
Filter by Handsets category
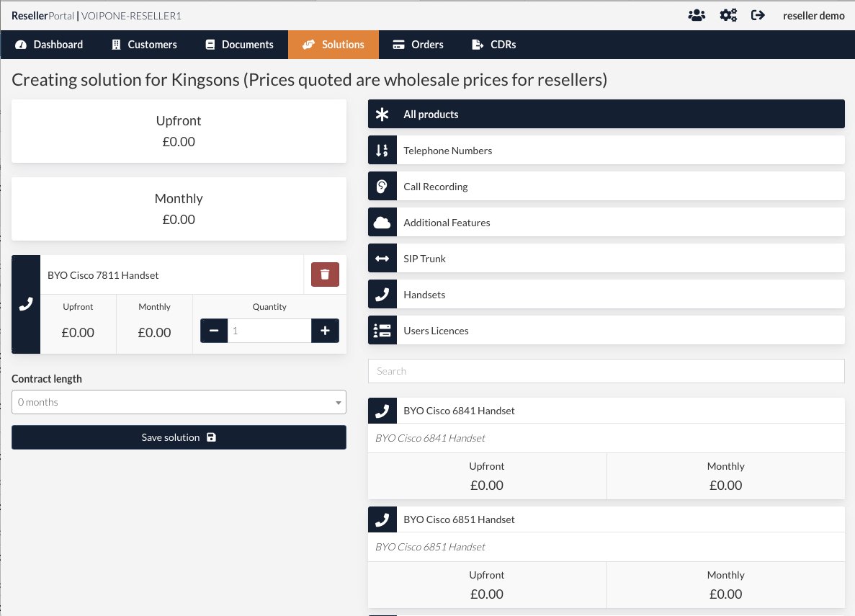click(x=606, y=294)
